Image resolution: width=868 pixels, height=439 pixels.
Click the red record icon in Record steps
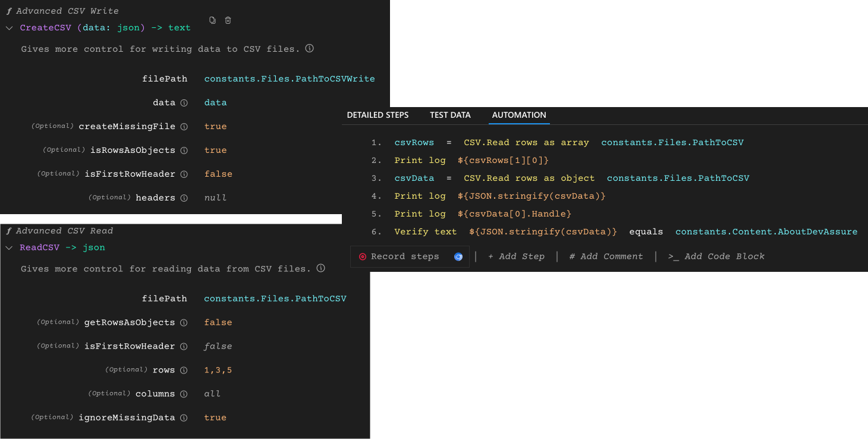tap(363, 256)
